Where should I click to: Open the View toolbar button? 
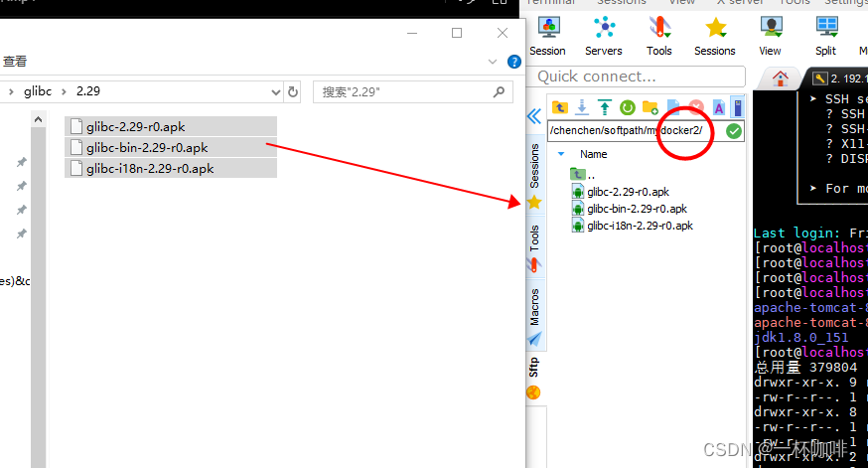coord(770,36)
